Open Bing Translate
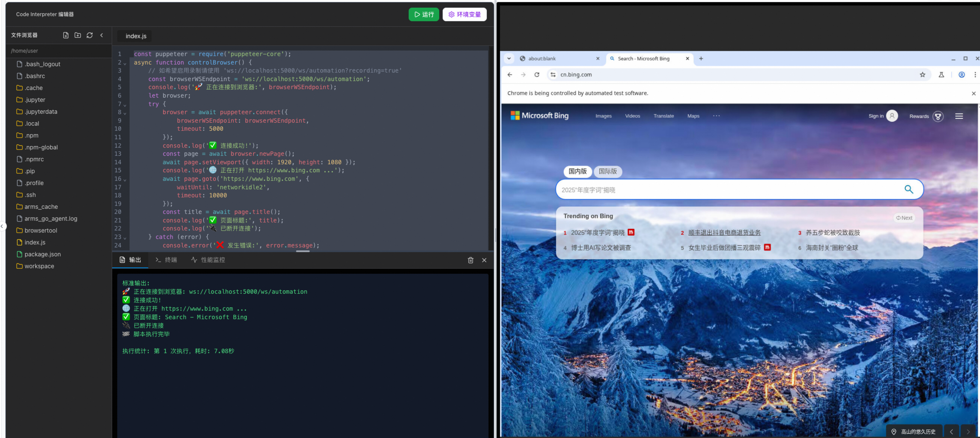 664,116
